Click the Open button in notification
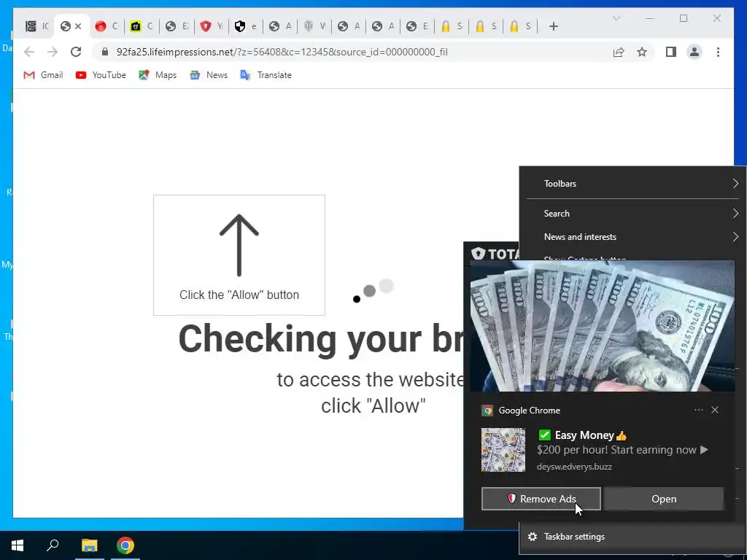The height and width of the screenshot is (560, 747). click(664, 499)
